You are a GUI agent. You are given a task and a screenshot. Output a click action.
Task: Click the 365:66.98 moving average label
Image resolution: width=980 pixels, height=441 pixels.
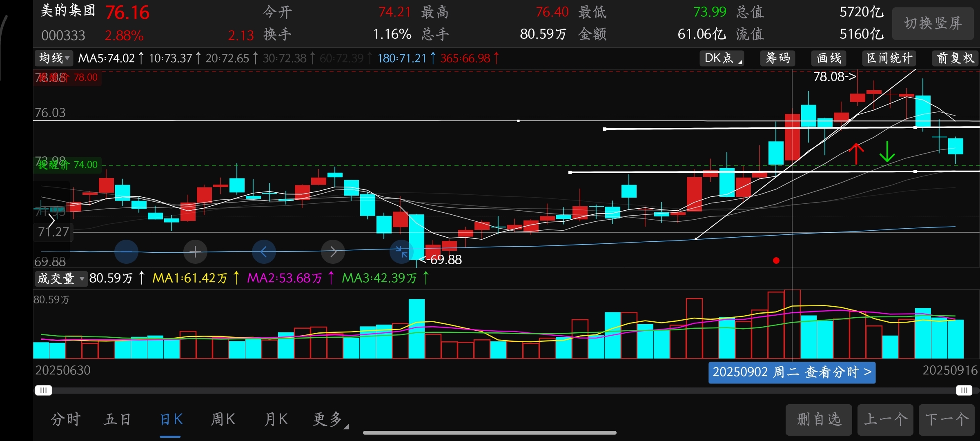tap(465, 58)
